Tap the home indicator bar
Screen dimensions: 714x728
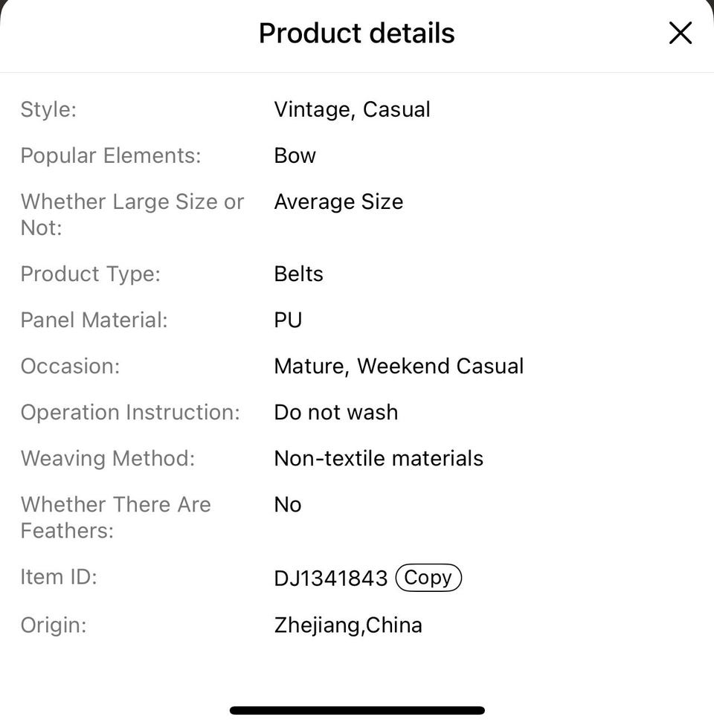point(357,710)
